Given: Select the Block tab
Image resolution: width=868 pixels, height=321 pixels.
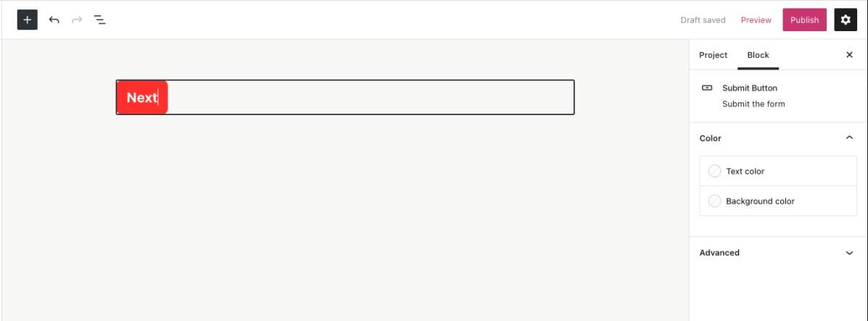Looking at the screenshot, I should 758,55.
